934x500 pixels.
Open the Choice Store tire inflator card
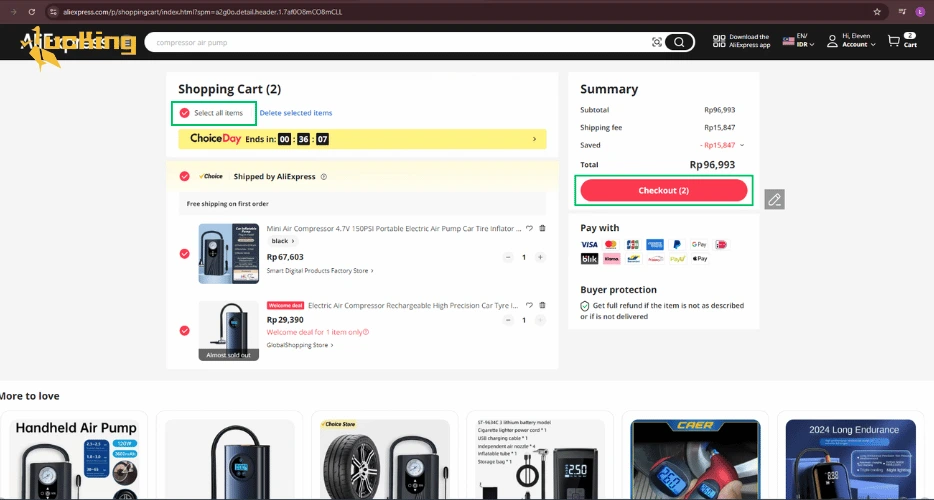point(385,456)
